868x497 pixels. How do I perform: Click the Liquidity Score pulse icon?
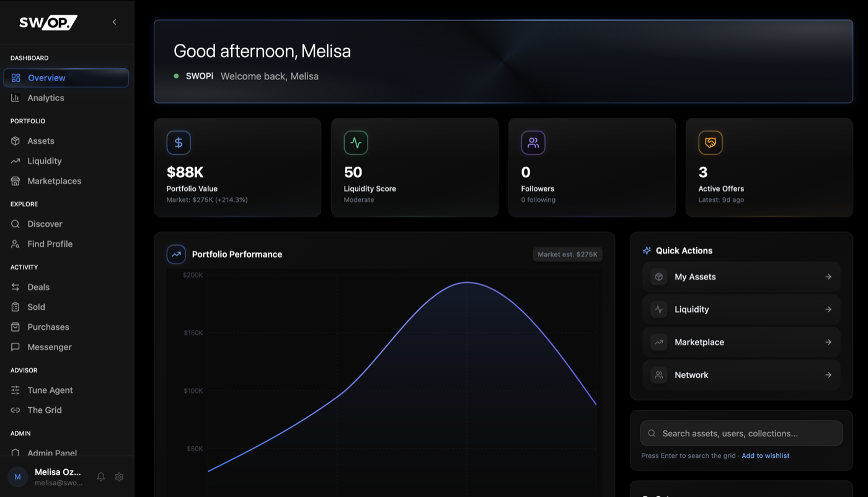(356, 143)
